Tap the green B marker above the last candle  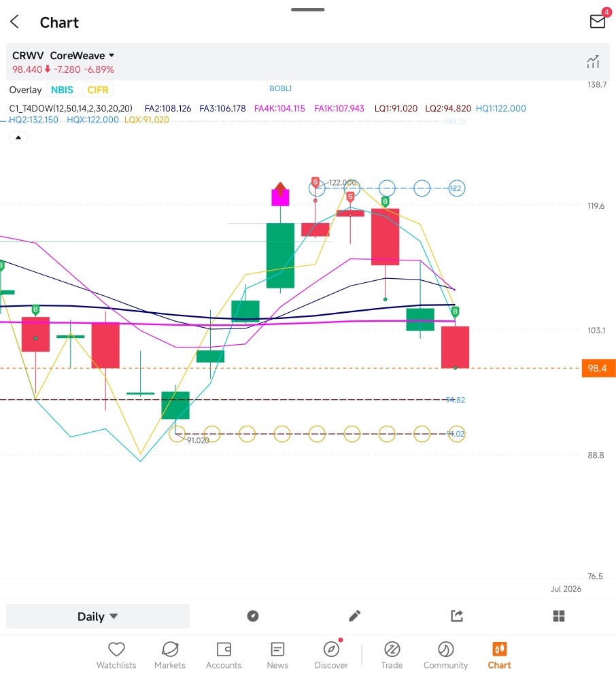(455, 311)
